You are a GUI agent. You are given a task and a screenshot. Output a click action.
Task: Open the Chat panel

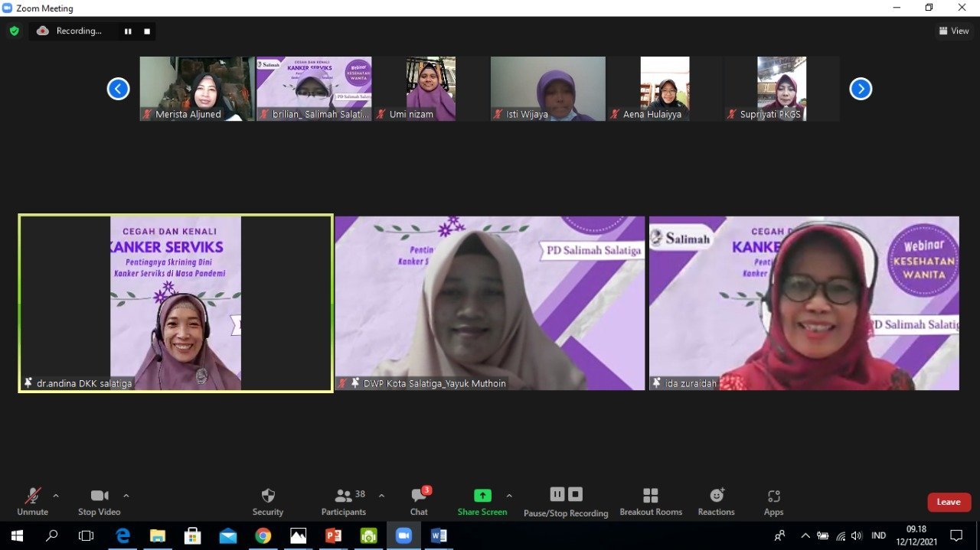419,502
